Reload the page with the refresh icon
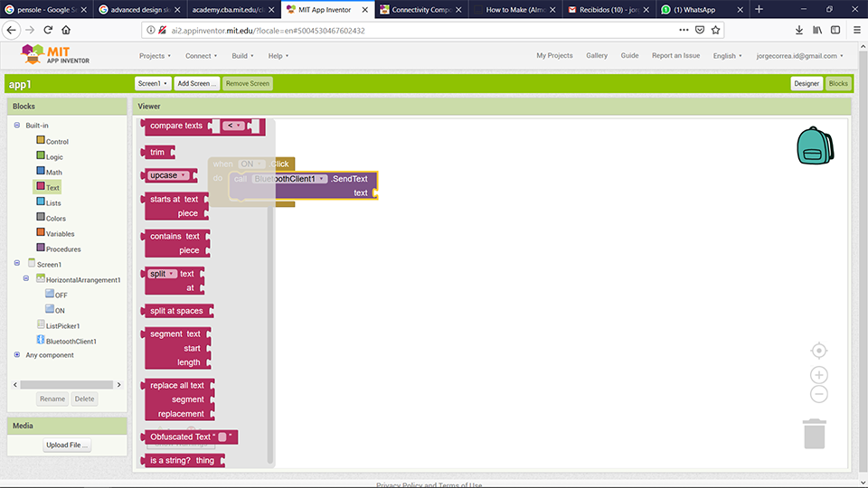868x488 pixels. tap(48, 30)
